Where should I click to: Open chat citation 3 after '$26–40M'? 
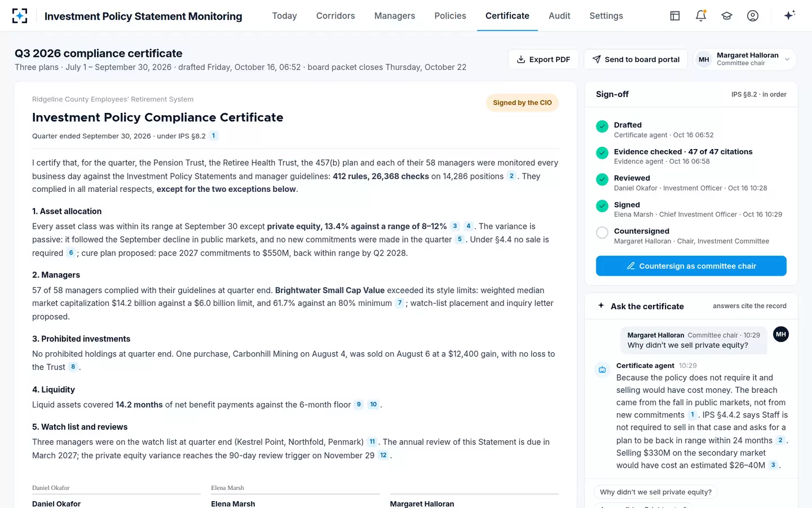(773, 465)
